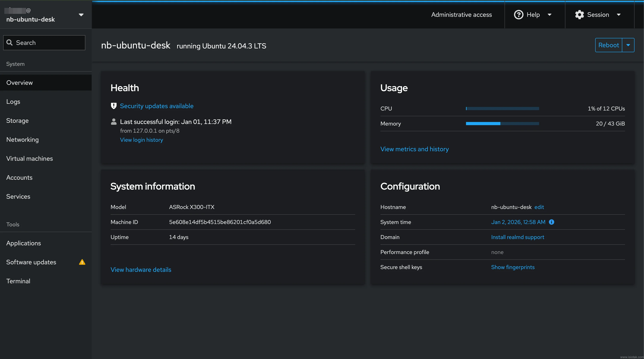This screenshot has height=359, width=644.
Task: Click Install realmd support link
Action: coord(518,237)
